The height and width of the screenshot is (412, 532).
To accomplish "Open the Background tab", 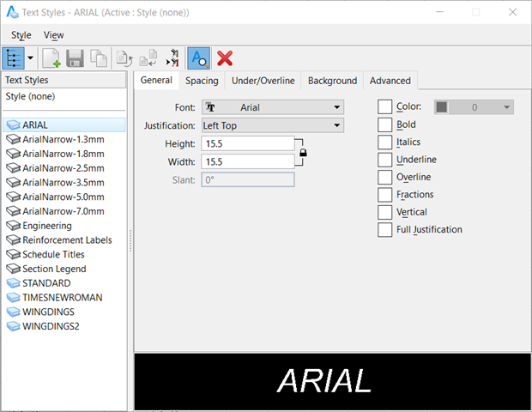I will (332, 81).
